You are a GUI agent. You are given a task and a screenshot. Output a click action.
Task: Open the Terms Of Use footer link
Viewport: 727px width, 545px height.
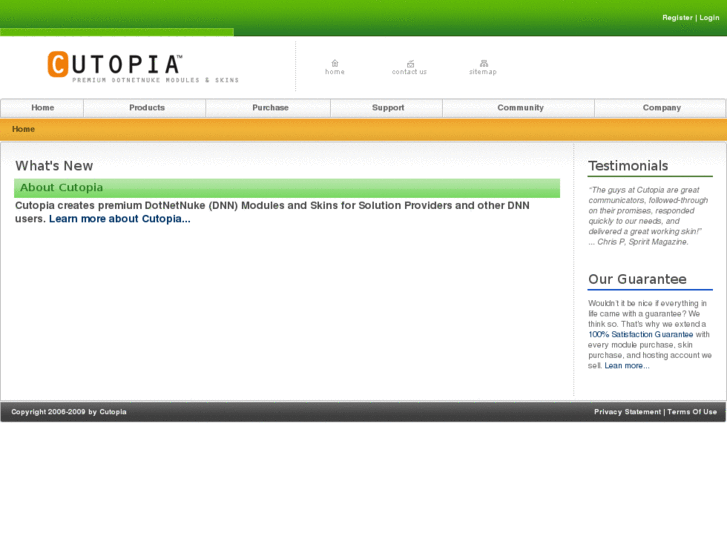(692, 412)
